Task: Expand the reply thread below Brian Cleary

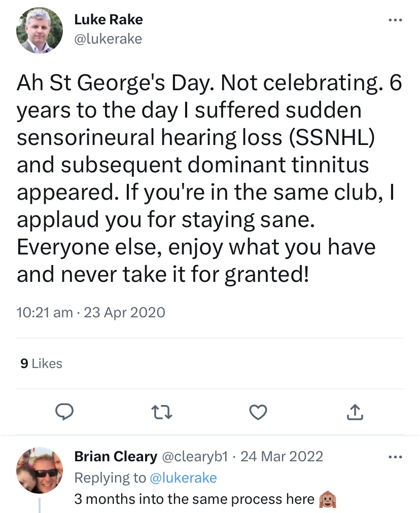Action: point(40,507)
